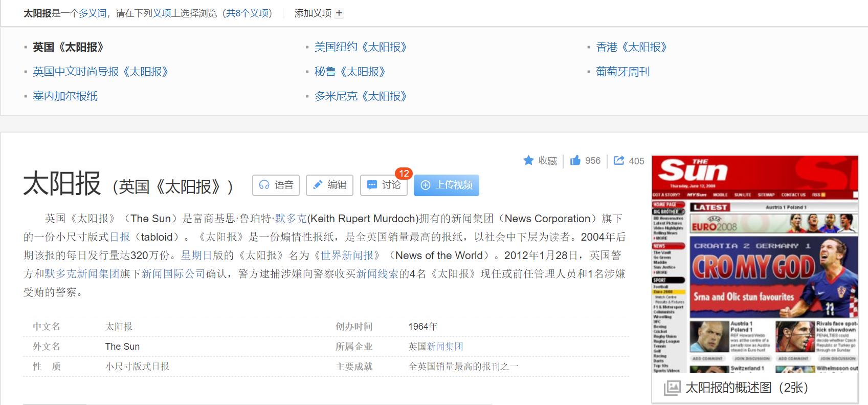Image resolution: width=868 pixels, height=405 pixels.
Task: Click the headphone icon on 语音 button
Action: pyautogui.click(x=264, y=185)
